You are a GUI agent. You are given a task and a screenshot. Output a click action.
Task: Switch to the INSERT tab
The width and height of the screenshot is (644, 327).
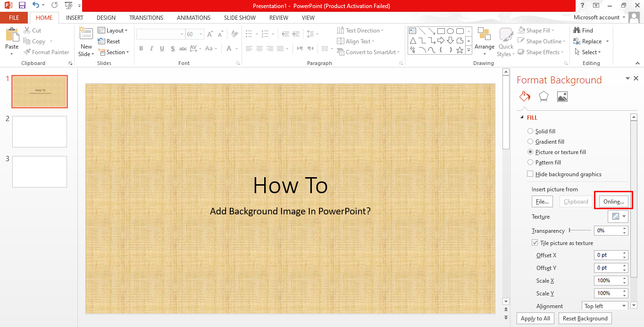point(75,18)
